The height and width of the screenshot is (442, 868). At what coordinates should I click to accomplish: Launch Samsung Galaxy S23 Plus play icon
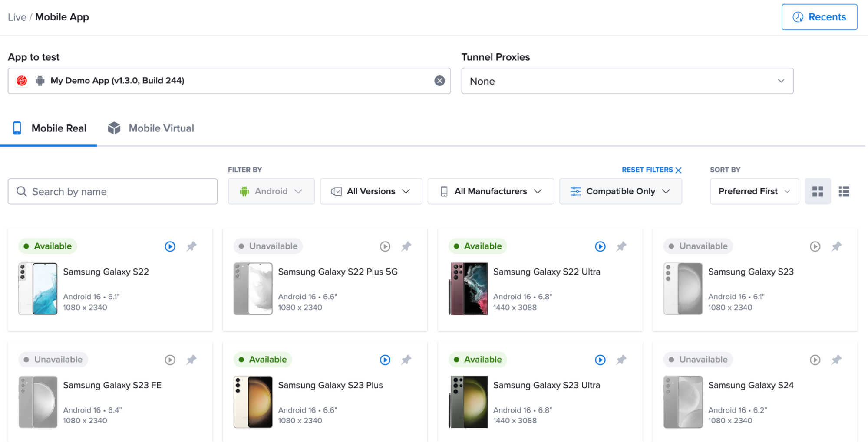(x=385, y=360)
